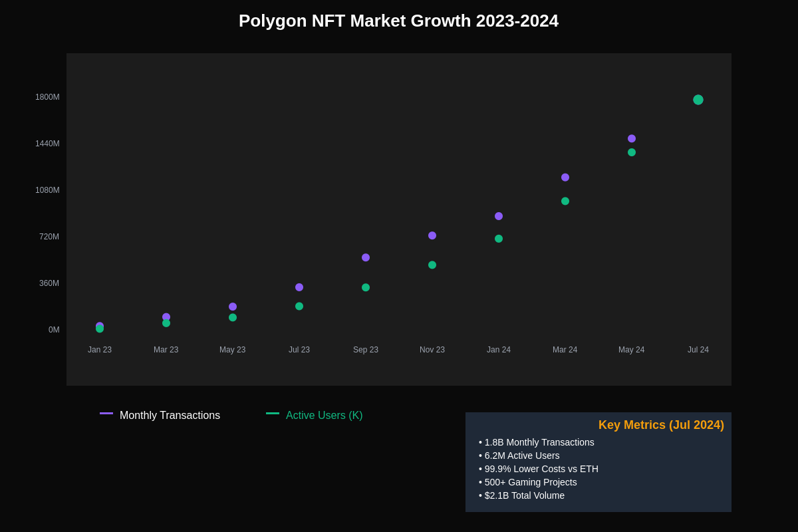Screen dimensions: 798x532
Task: Select the purple May 24 transactions point
Action: click(x=632, y=138)
